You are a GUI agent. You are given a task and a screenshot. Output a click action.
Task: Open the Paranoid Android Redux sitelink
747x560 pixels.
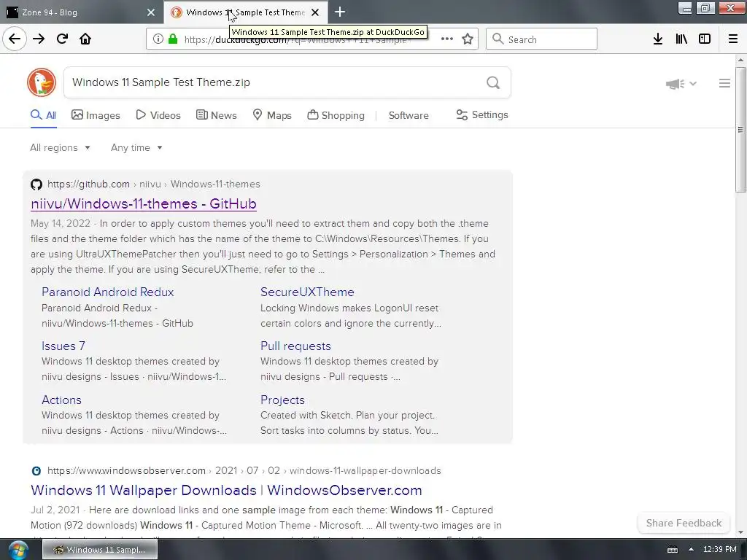(x=108, y=292)
